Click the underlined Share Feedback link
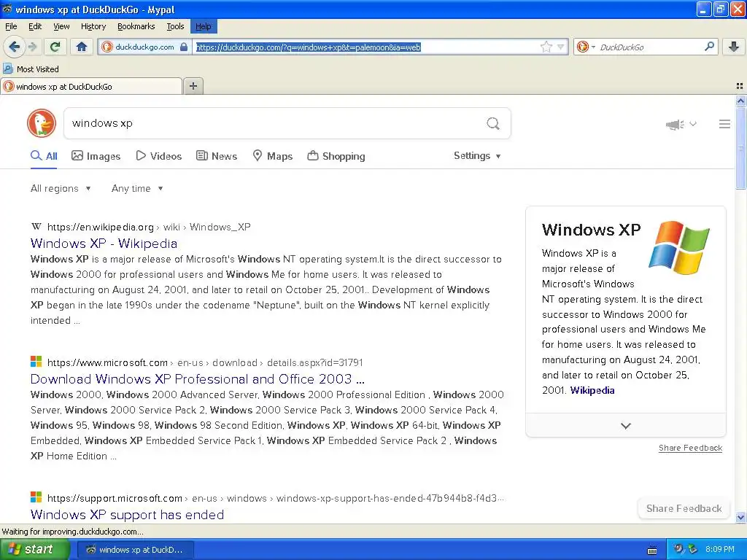747x560 pixels. [690, 448]
